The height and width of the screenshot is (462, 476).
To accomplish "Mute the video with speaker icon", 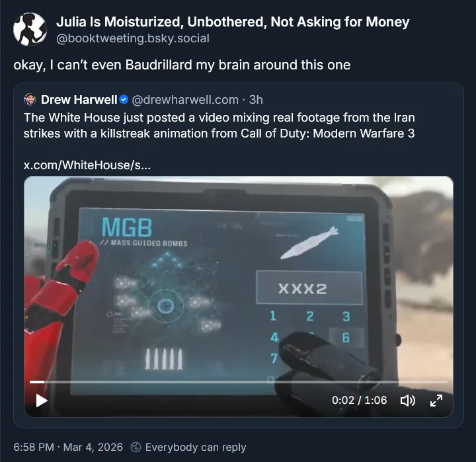I will (x=408, y=401).
